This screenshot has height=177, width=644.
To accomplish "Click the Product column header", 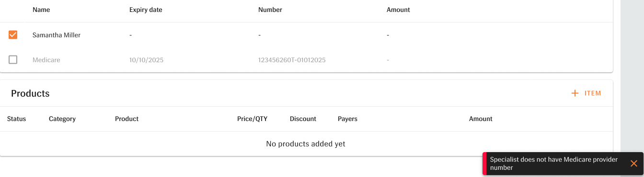I will [x=127, y=119].
